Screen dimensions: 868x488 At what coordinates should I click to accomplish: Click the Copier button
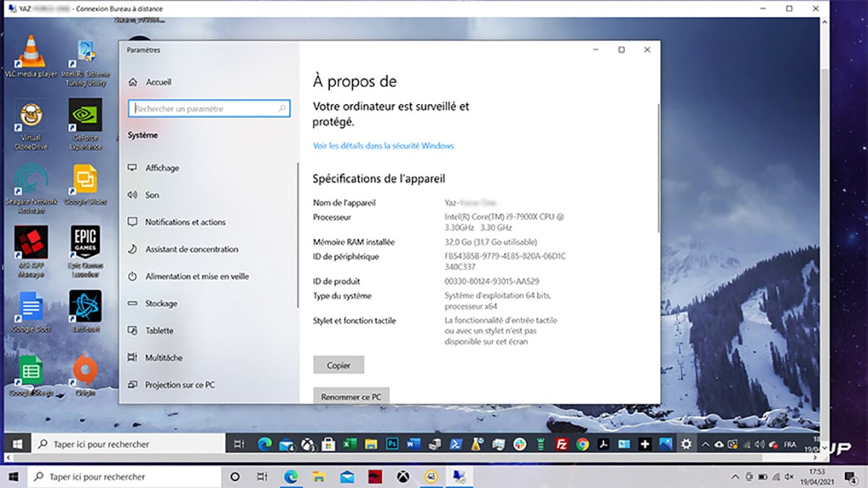(339, 365)
